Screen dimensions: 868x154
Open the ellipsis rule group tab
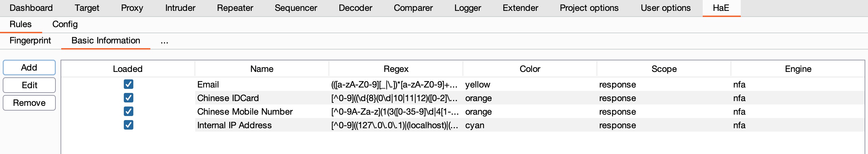tap(164, 41)
